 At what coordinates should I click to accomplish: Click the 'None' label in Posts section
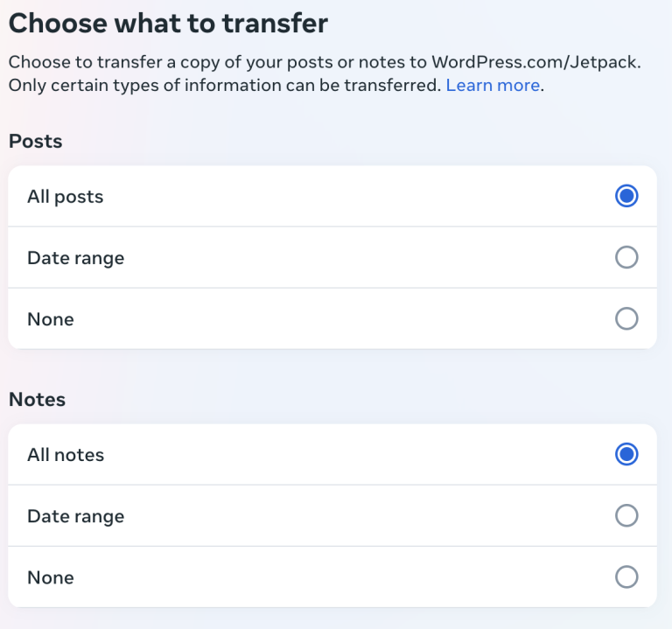51,319
